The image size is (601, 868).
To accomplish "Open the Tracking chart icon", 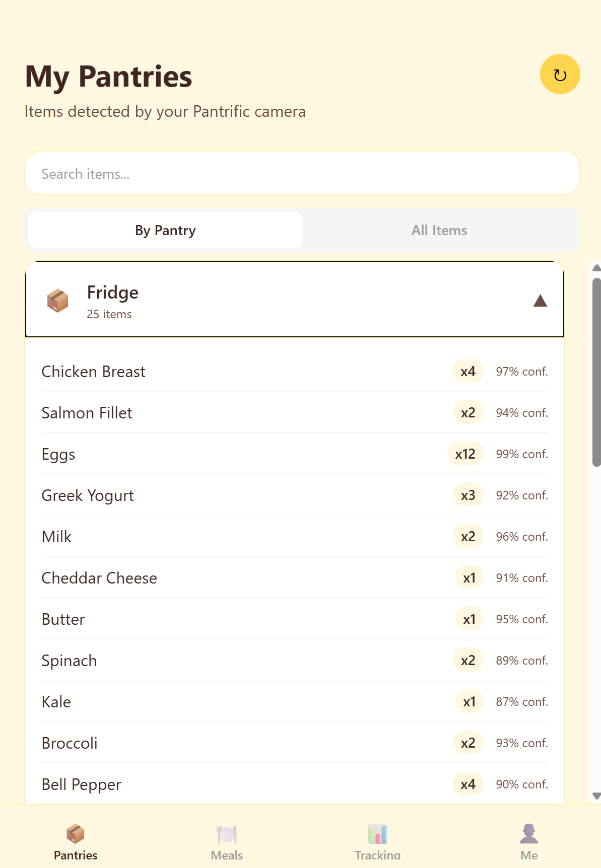I will click(x=377, y=834).
